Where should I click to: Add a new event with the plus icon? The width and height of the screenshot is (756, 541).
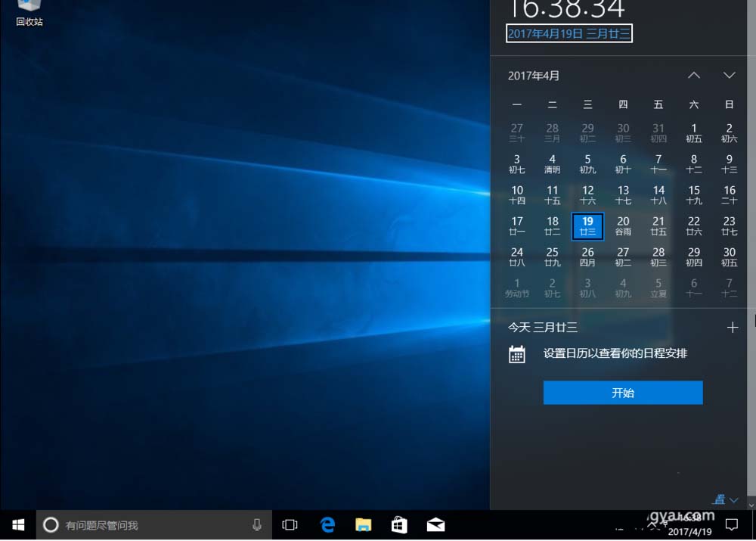[732, 328]
